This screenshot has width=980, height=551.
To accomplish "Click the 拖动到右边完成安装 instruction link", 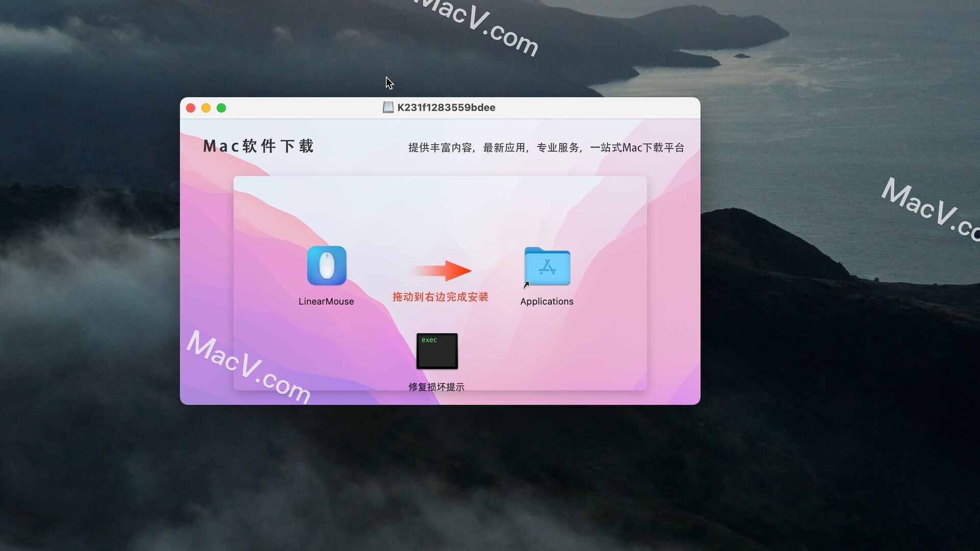I will click(x=439, y=297).
